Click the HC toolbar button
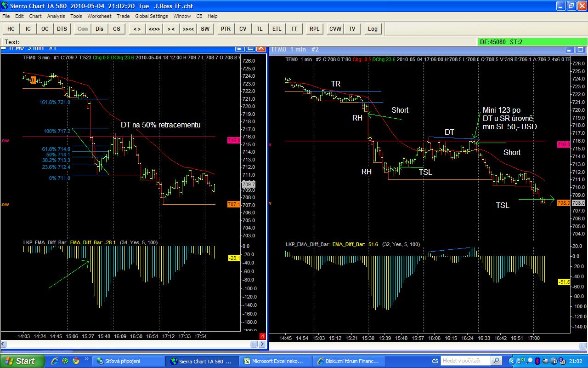Screen dimensions: 588x368 click(11, 29)
